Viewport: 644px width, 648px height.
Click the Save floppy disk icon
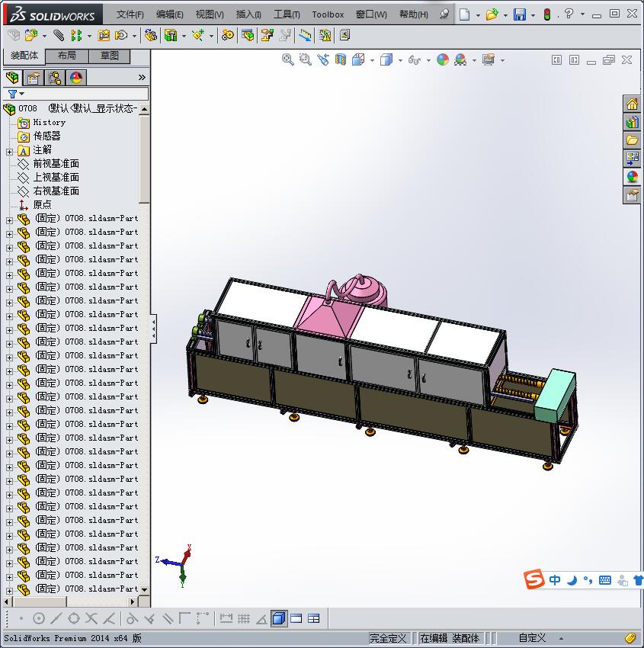(519, 14)
